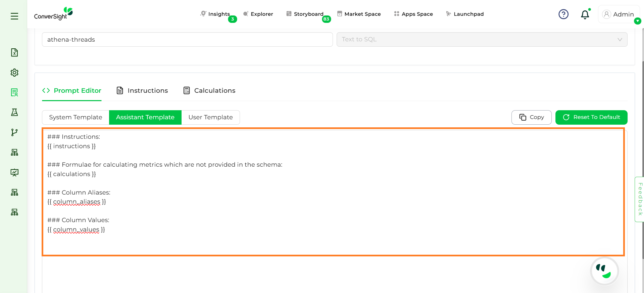
Task: Open the Calculations tab
Action: click(209, 90)
